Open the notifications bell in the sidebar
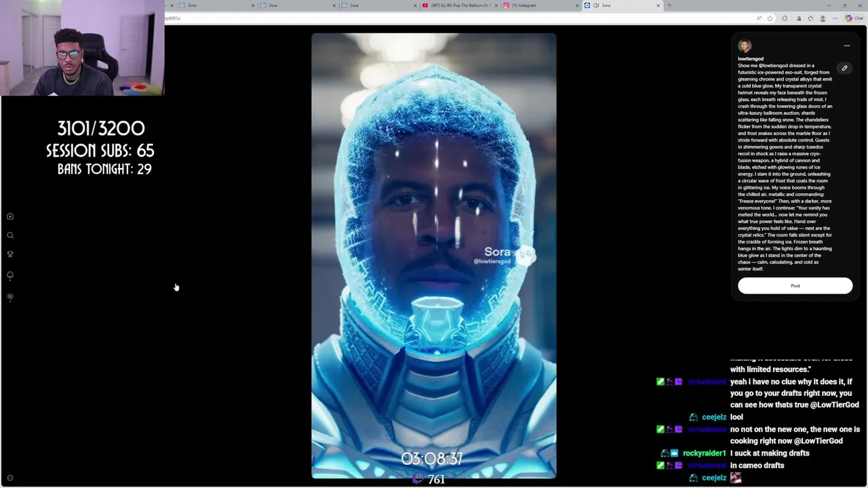 point(10,275)
